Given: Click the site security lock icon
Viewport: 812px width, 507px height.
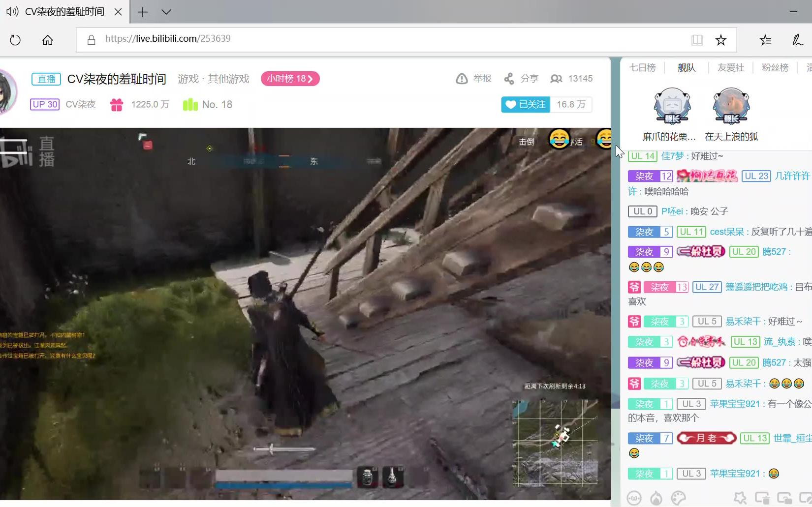Looking at the screenshot, I should coord(91,40).
